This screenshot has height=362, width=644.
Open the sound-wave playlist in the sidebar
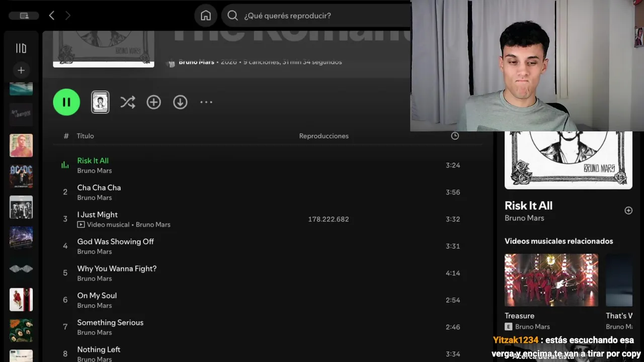tap(21, 268)
